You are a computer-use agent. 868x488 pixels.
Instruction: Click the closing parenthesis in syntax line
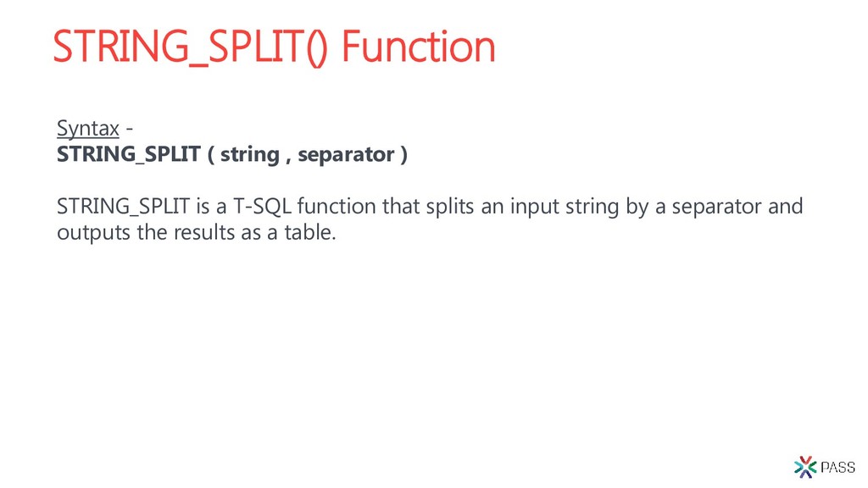point(403,155)
